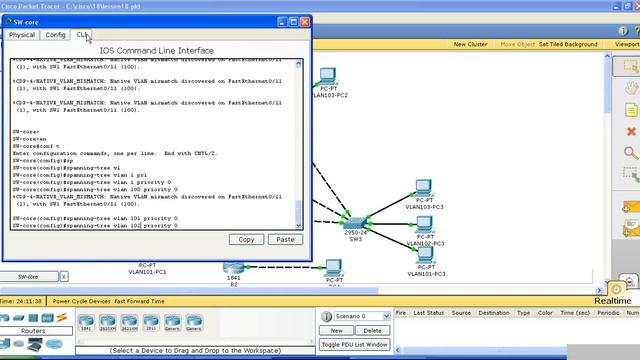The width and height of the screenshot is (640, 360).
Task: Click the SW3 2950-24 switch in workspace
Action: coord(355,223)
